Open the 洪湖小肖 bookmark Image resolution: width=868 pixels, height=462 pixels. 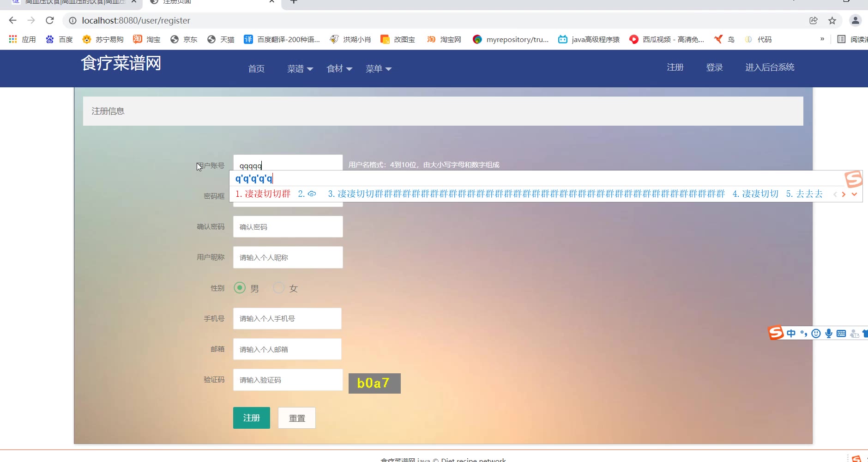click(350, 39)
